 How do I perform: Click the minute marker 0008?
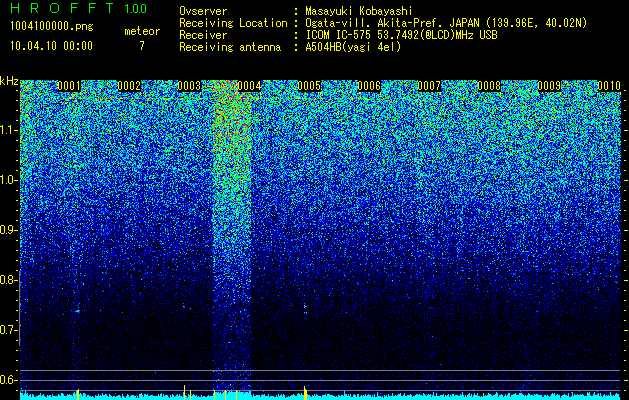pyautogui.click(x=489, y=86)
